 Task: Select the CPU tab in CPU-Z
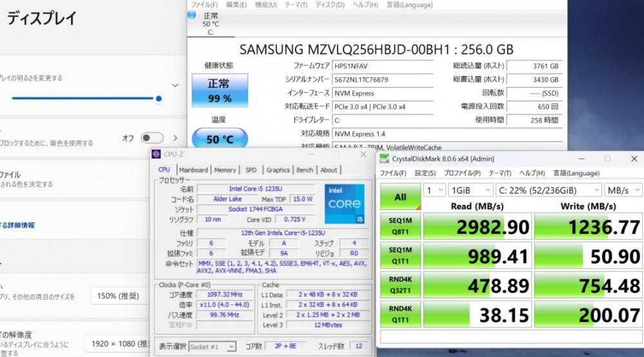(x=164, y=169)
